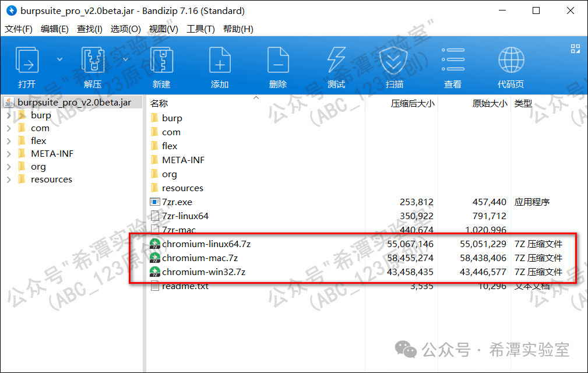Screen dimensions: 588x373
Task: Click the Extract (解压) toolbar icon
Action: tap(93, 60)
